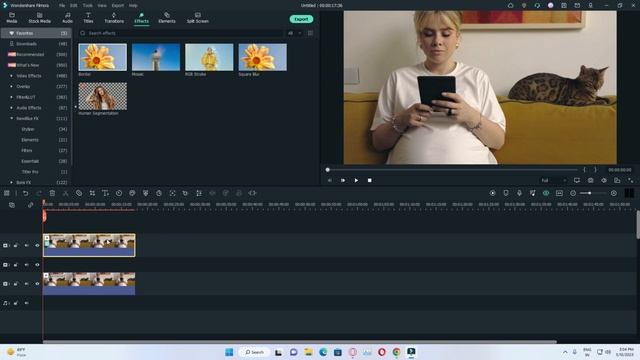The width and height of the screenshot is (640, 360).
Task: Click the green Export button
Action: (x=301, y=19)
